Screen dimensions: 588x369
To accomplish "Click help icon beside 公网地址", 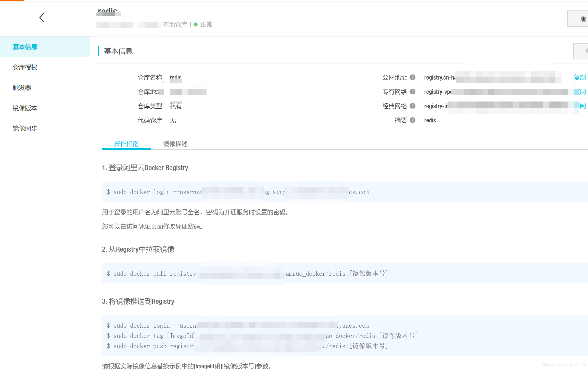I will [x=412, y=77].
